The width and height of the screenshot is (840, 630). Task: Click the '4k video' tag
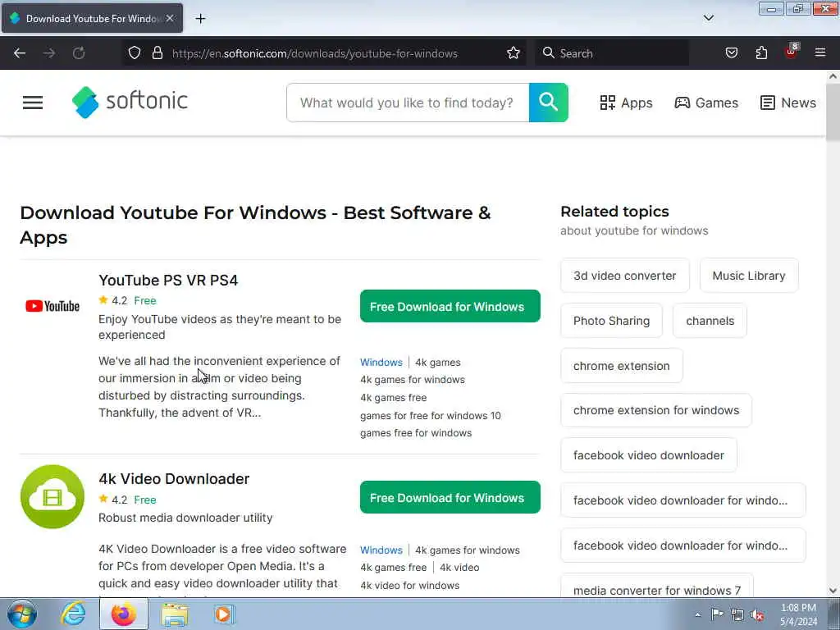459,568
